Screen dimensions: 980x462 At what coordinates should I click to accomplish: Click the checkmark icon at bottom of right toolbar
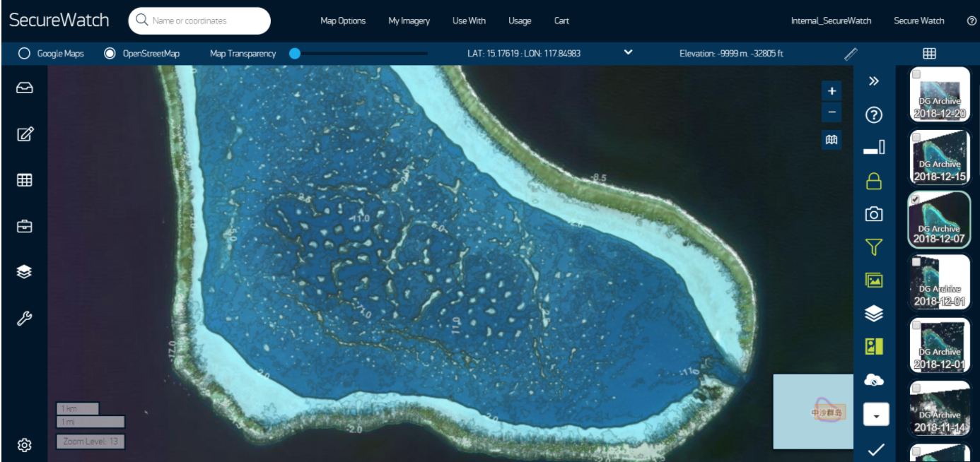875,449
